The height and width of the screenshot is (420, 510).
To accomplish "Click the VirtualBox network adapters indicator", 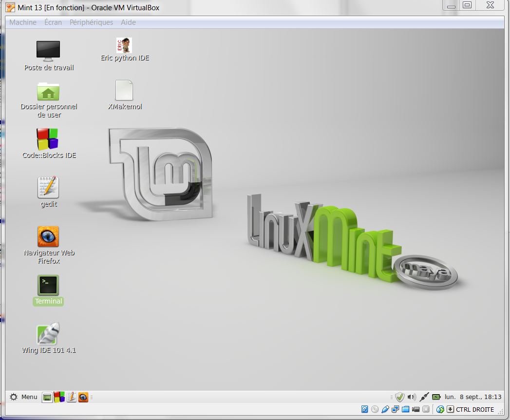I will coord(395,409).
